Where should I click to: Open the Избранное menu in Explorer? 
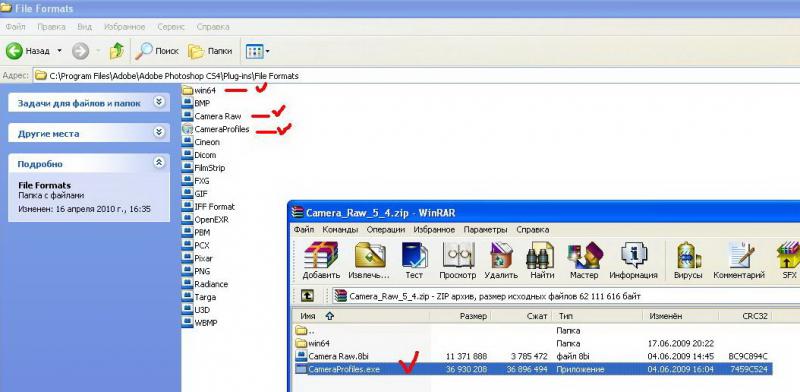pos(124,27)
